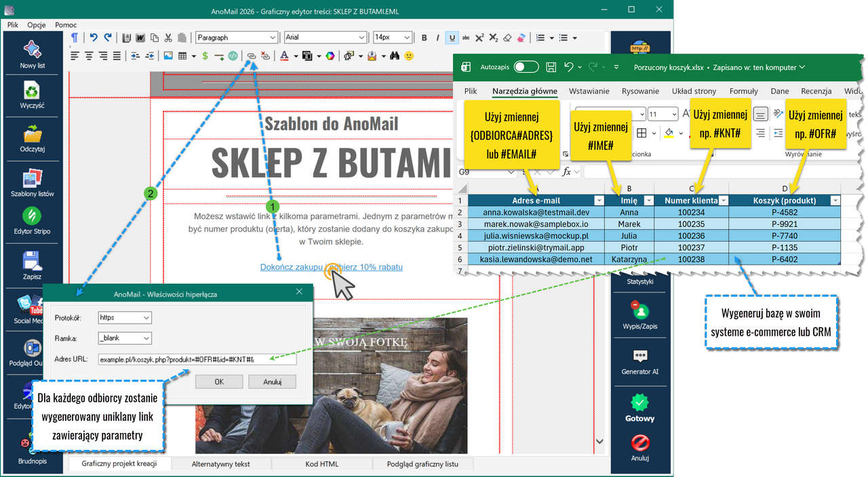Toggle italic formatting in AnoMail toolbar
The width and height of the screenshot is (868, 477).
point(438,38)
